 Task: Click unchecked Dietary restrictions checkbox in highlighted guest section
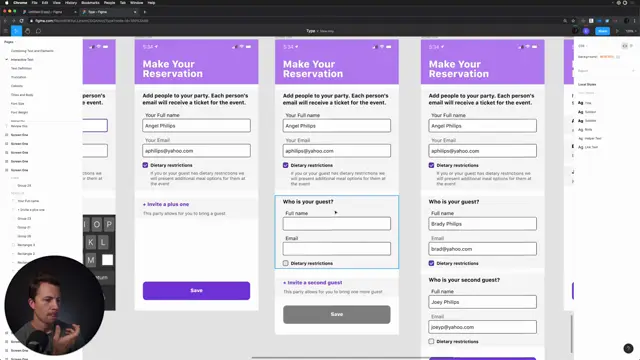[286, 263]
